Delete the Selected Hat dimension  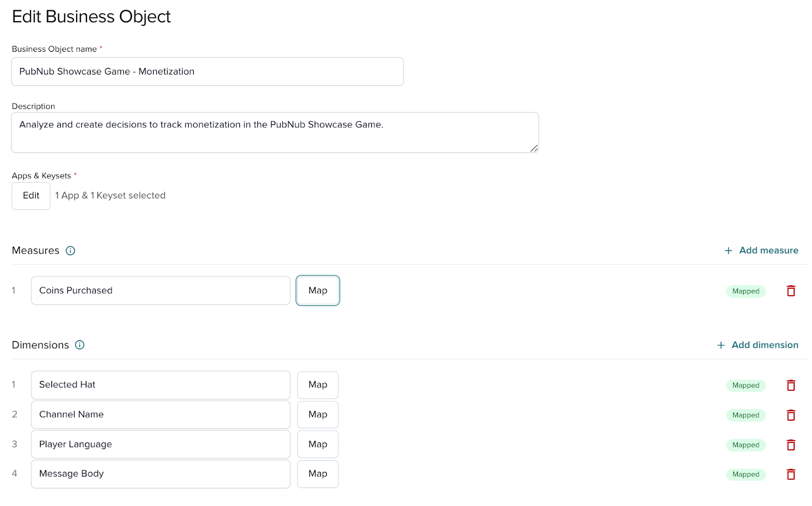point(790,385)
